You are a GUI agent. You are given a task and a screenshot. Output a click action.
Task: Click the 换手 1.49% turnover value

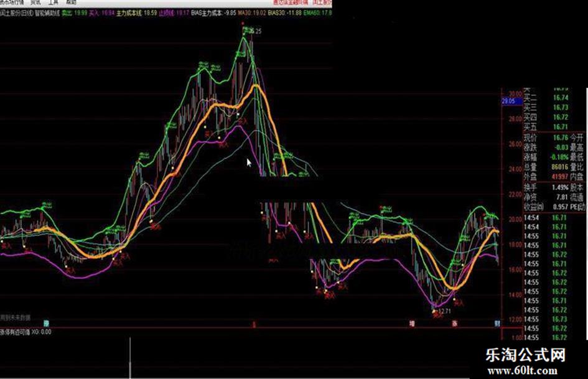(x=560, y=187)
